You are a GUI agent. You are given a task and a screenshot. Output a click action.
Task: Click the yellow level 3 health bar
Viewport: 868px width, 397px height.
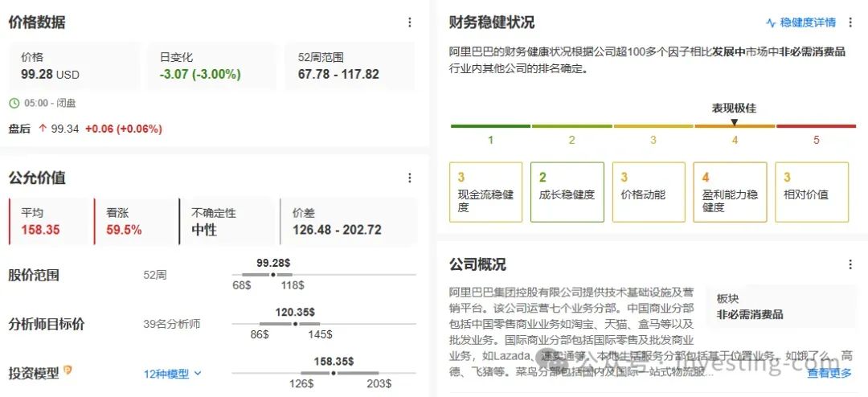coord(653,126)
